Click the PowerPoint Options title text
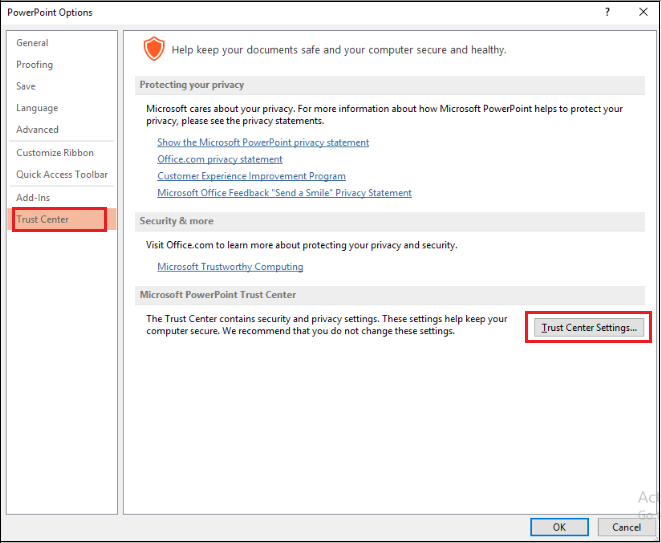Image resolution: width=661 pixels, height=543 pixels. click(x=50, y=13)
